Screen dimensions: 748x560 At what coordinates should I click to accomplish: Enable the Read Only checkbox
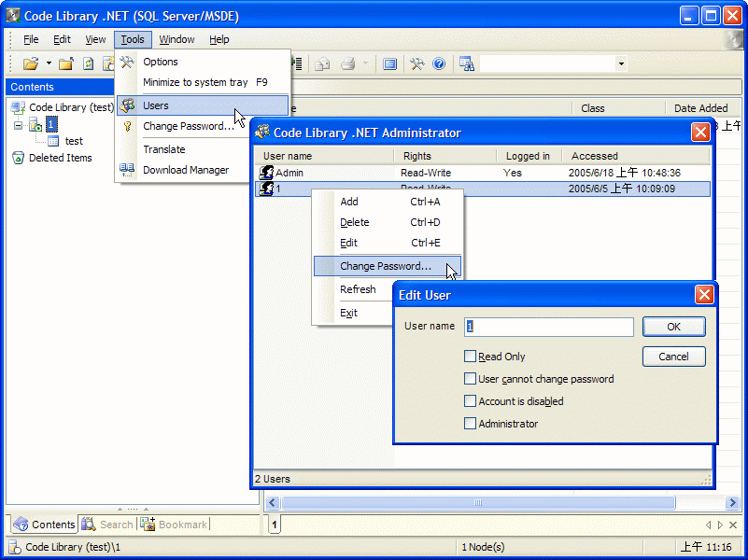470,356
